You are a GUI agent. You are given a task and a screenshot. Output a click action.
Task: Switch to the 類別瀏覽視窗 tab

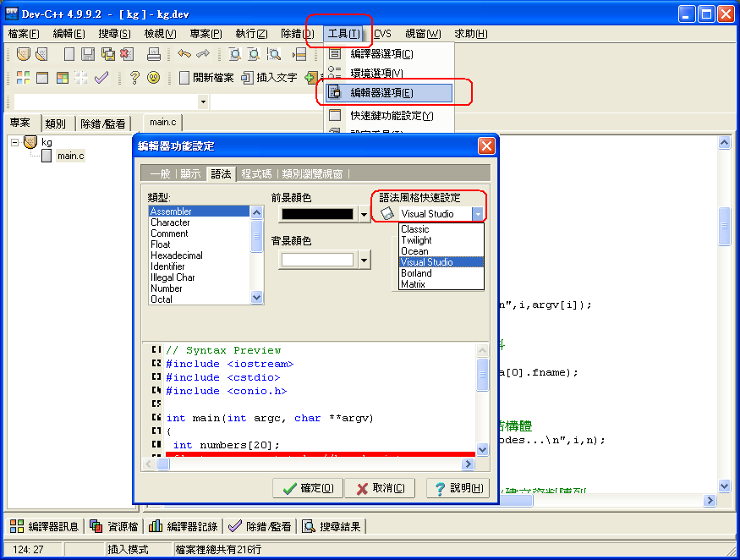(x=312, y=173)
